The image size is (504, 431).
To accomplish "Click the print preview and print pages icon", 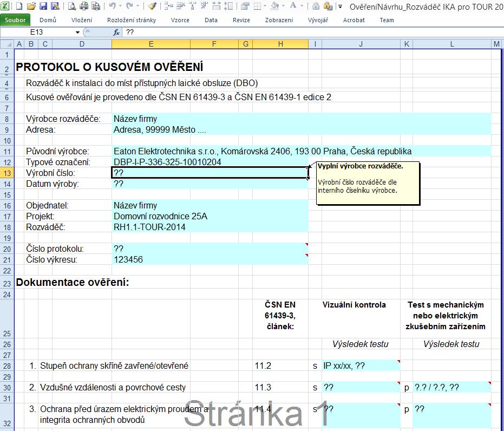I will tap(96, 6).
